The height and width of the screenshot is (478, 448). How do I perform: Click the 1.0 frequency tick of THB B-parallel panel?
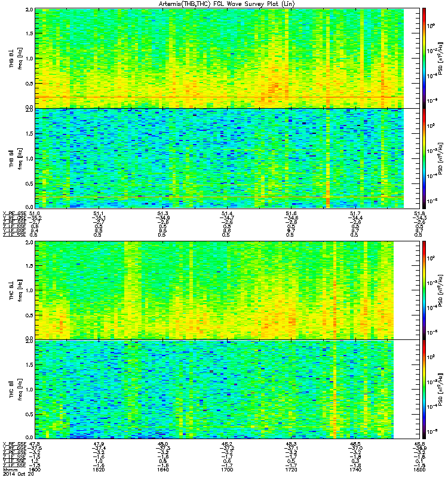tap(29, 158)
